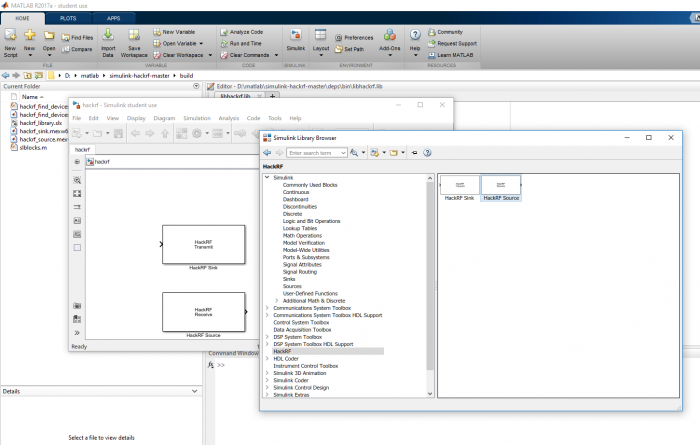The width and height of the screenshot is (700, 445).
Task: Open the Current Folder panel actions menu
Action: [x=196, y=86]
